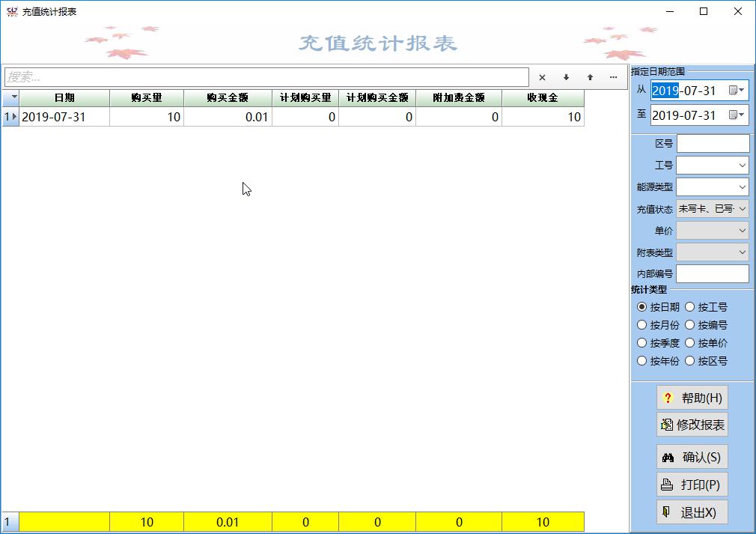Click the 打印(P) print button

[x=692, y=485]
